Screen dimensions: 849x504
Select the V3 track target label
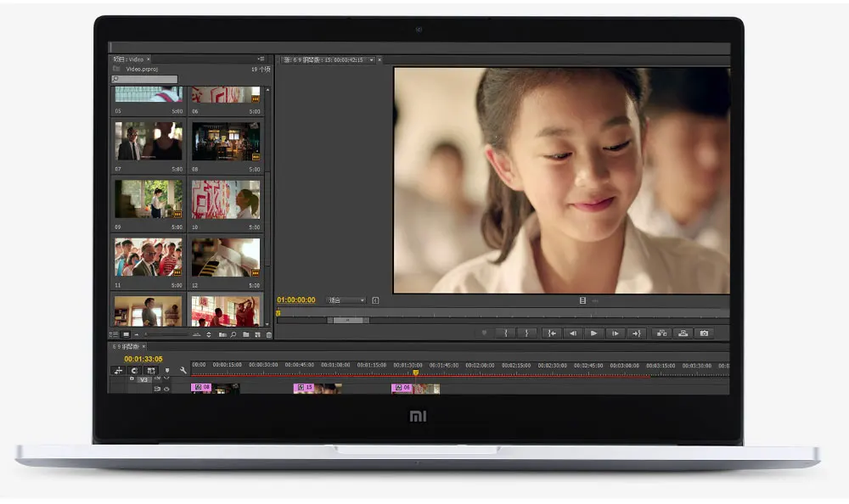(143, 379)
